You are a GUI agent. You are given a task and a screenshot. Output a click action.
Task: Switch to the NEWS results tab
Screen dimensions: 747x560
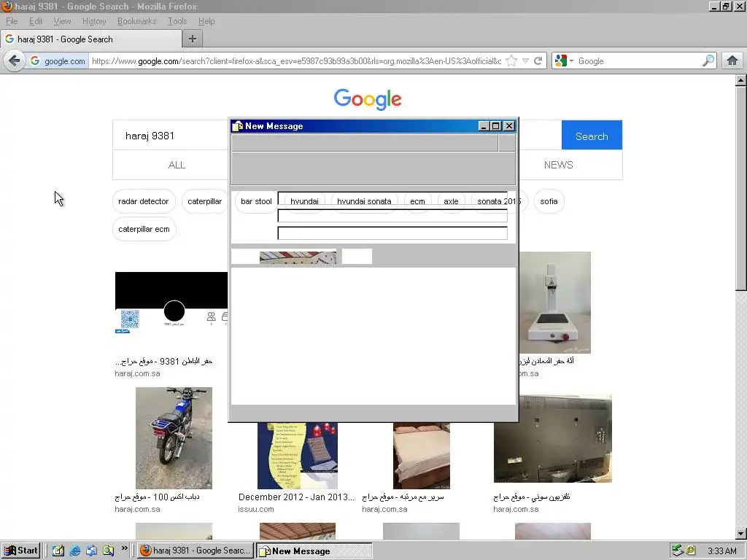[x=558, y=165]
